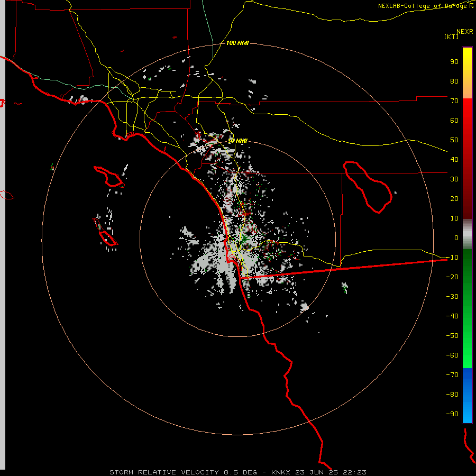Click the -20 value on the velocity scale
Viewport: 476px width, 476px height.
coord(452,277)
